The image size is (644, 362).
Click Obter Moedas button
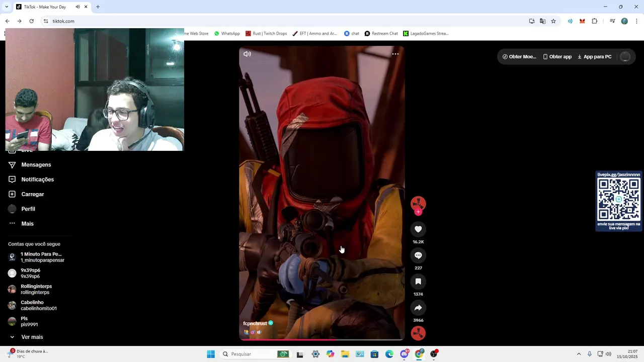pyautogui.click(x=519, y=57)
